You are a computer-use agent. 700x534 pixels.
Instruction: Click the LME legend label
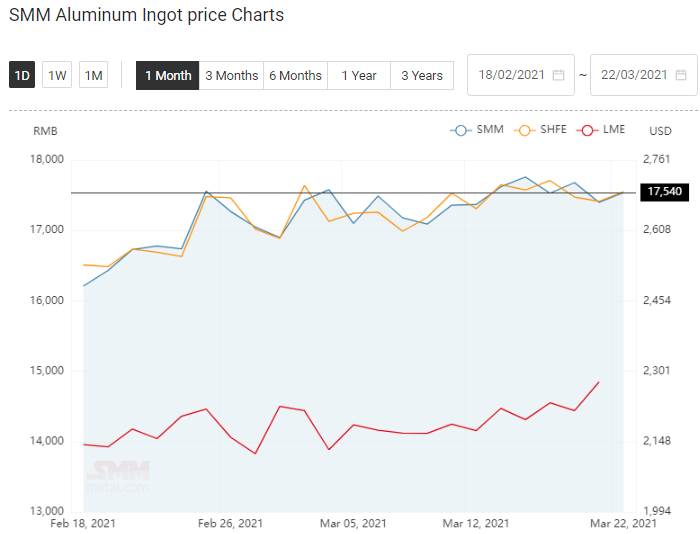click(614, 129)
